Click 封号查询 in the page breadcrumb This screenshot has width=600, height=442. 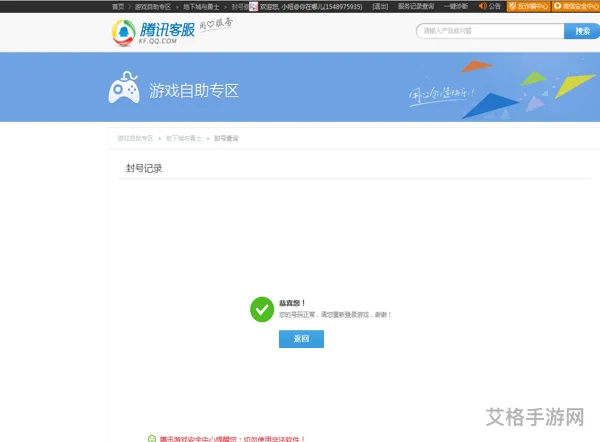pyautogui.click(x=226, y=138)
